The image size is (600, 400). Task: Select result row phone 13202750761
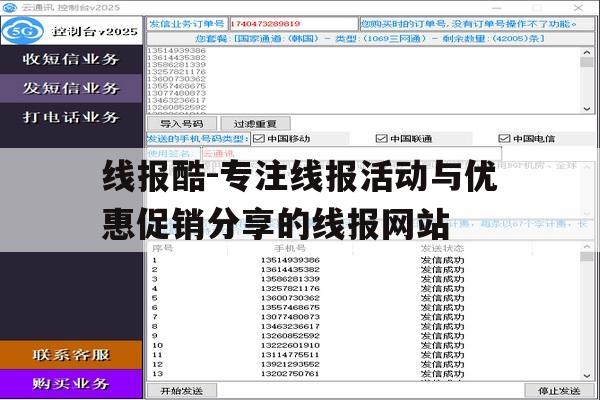coord(290,374)
